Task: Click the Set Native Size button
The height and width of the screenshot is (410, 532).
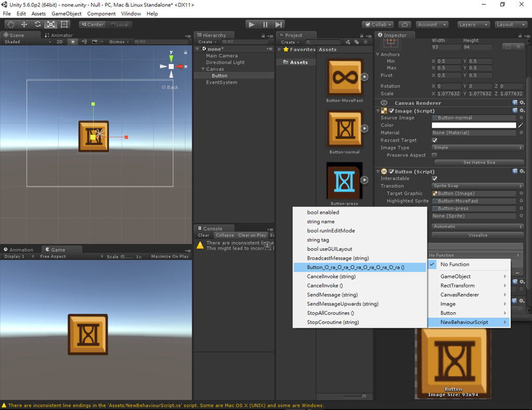Action: point(478,162)
